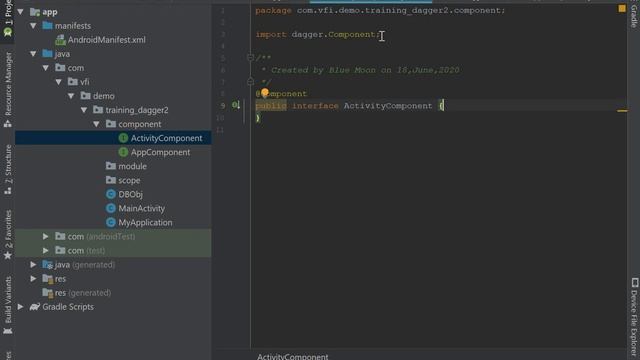Click the yellow inspection warning indicator

point(622,8)
